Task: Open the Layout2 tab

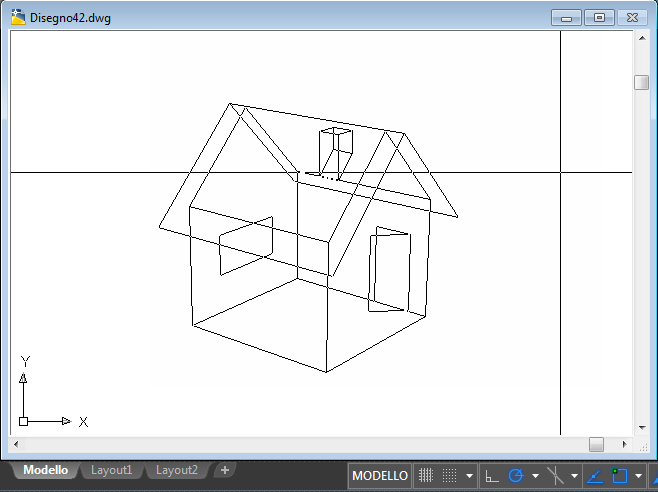Action: coord(177,470)
